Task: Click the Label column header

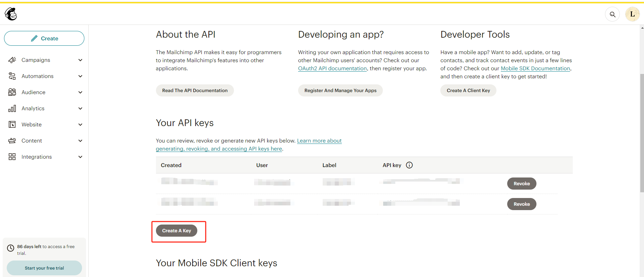Action: (329, 165)
